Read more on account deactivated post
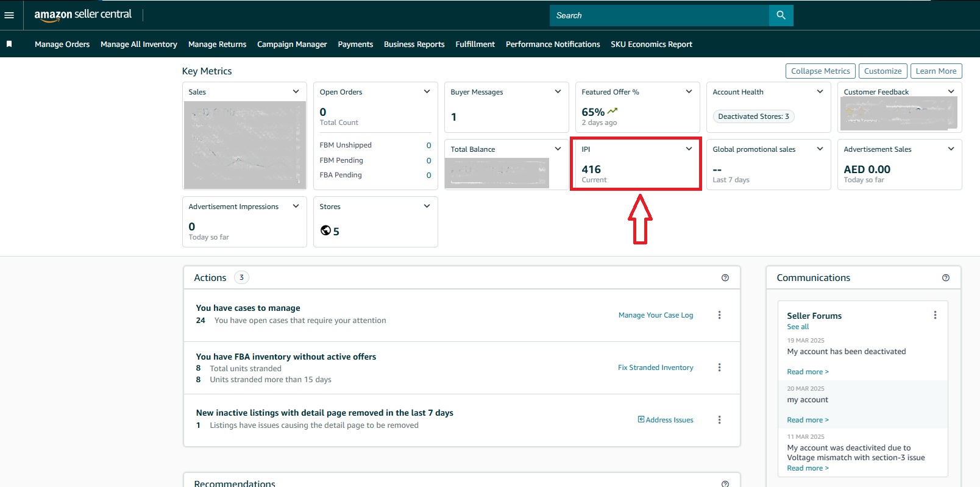 [808, 372]
